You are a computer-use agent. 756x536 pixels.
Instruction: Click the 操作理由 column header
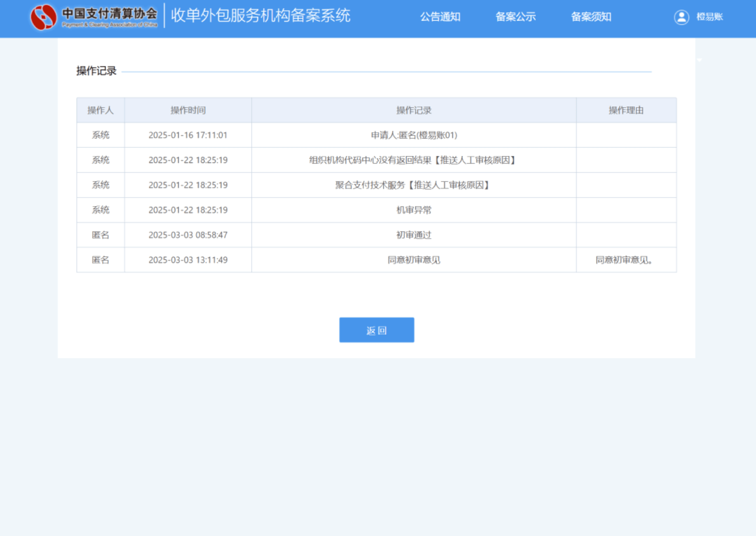(x=626, y=110)
